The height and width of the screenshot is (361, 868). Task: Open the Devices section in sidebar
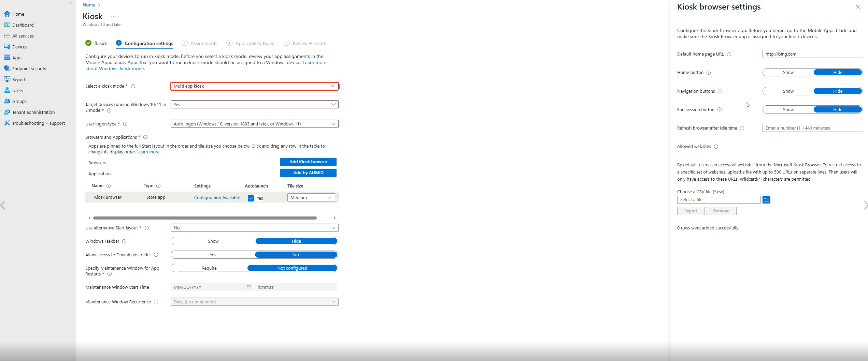coord(19,47)
